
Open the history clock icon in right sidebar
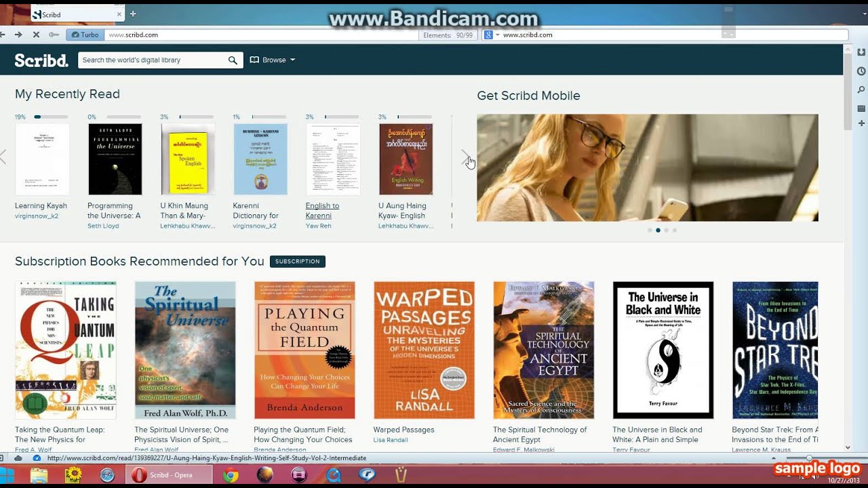coord(861,71)
